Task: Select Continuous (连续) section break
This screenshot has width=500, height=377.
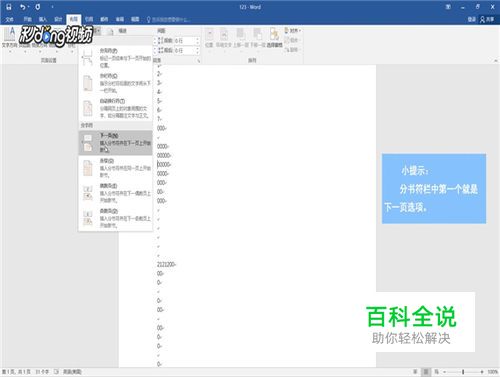Action: pos(116,168)
